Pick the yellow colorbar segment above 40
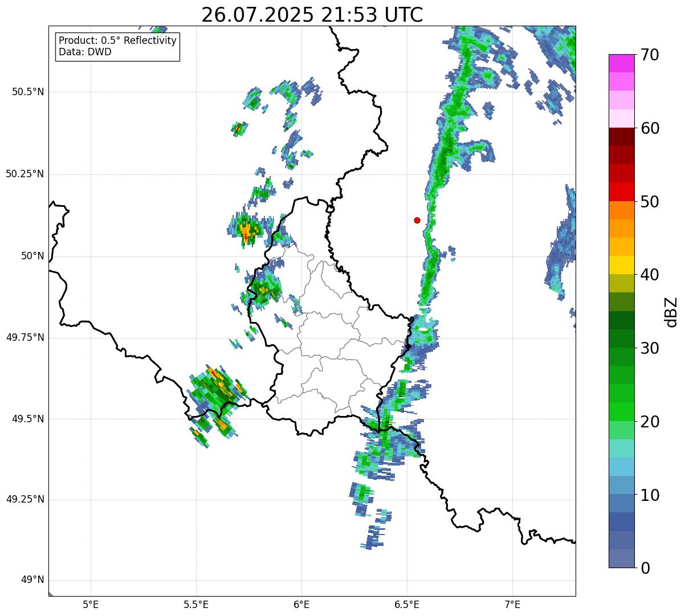This screenshot has height=616, width=685. 621,265
